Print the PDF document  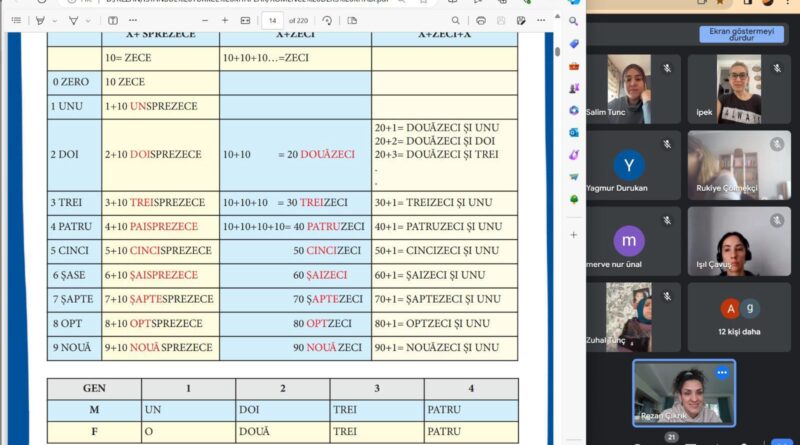(481, 20)
